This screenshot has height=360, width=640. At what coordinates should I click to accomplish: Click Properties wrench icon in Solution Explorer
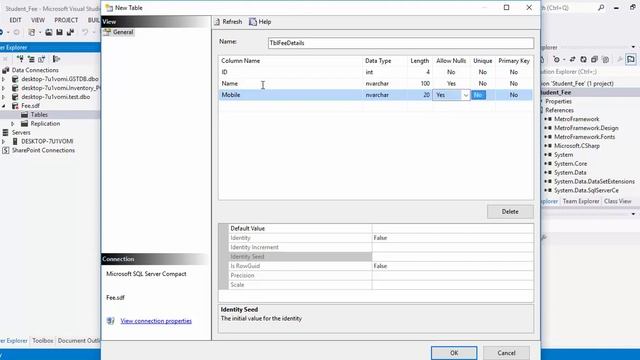[x=620, y=60]
